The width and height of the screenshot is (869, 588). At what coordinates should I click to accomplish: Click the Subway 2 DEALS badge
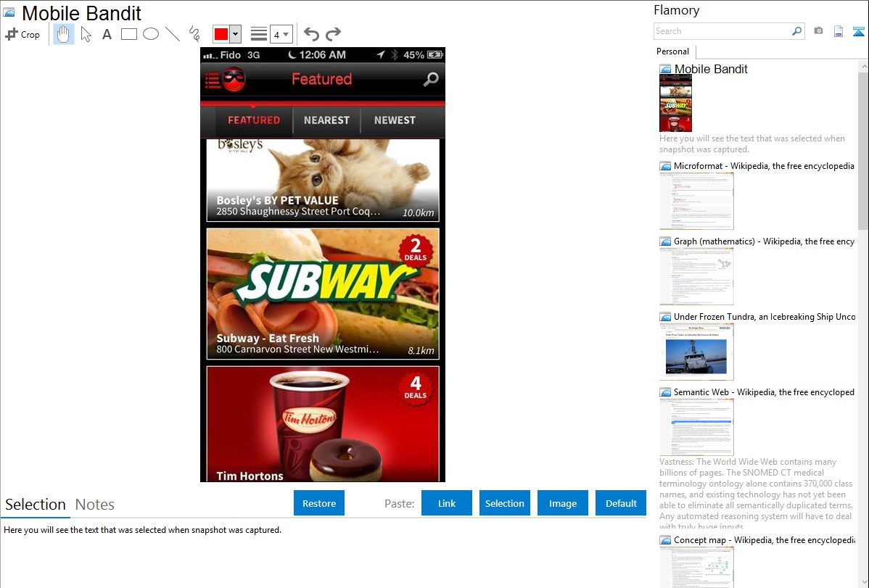[416, 250]
